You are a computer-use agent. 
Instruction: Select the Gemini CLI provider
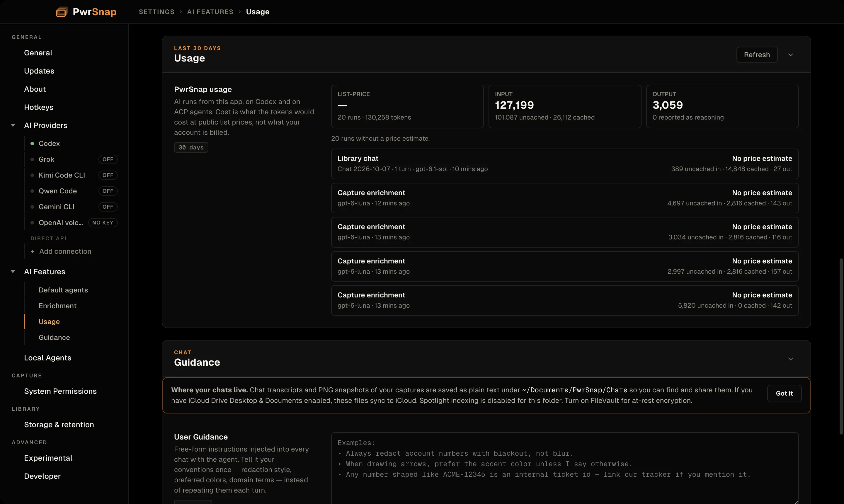56,207
